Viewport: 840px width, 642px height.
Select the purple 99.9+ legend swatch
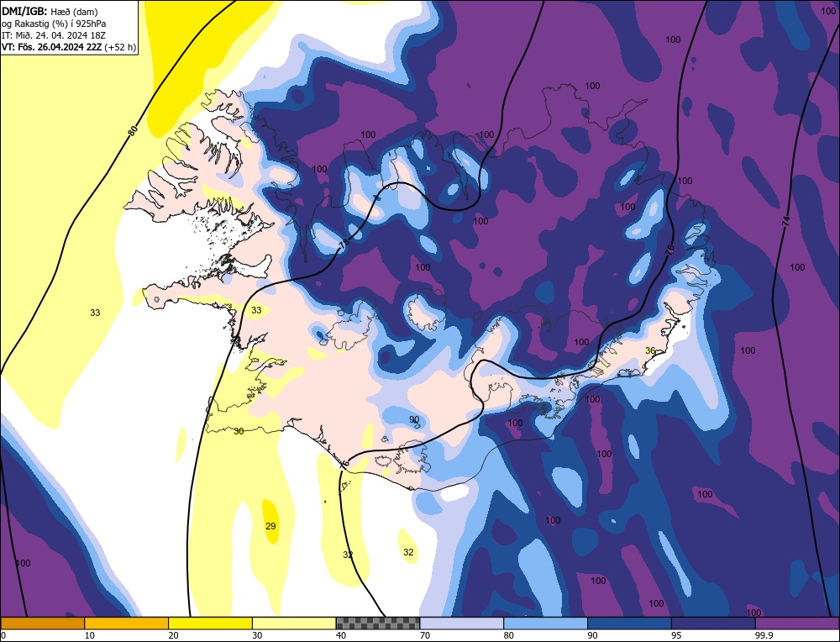[x=797, y=623]
